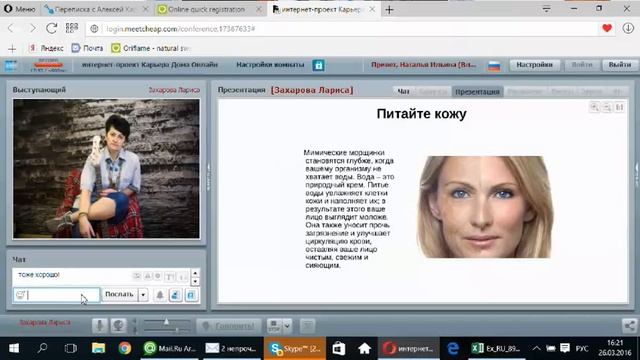Open a new browser tab with plus button
640x360 pixels.
point(389,9)
